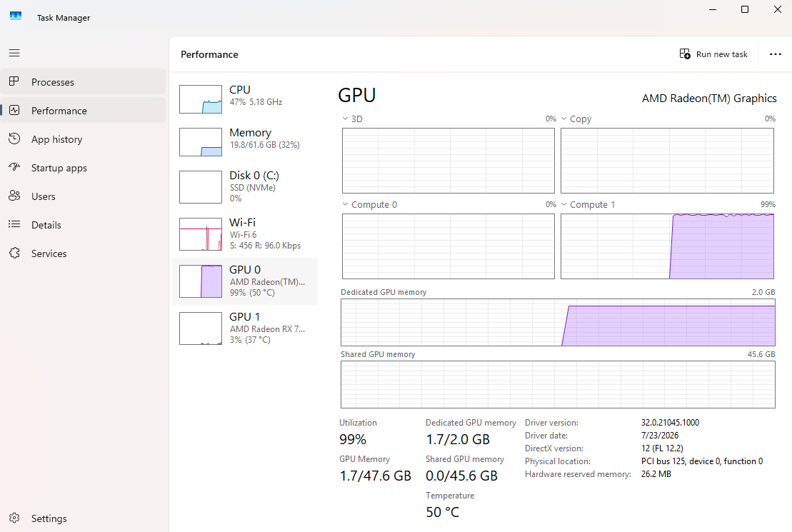
Task: Go to the App history page
Action: [83, 139]
